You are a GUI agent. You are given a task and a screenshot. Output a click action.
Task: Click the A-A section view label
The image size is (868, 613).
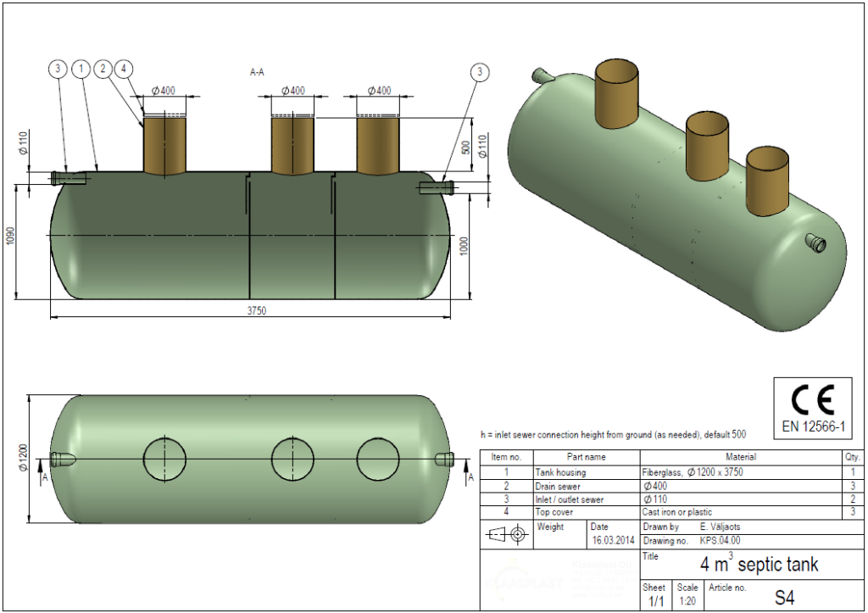pos(257,73)
